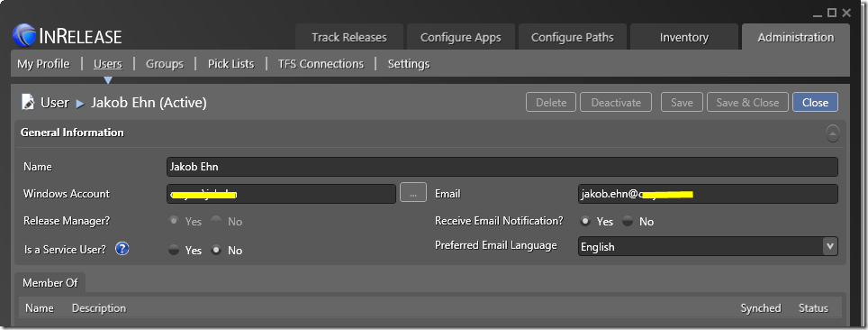Select Yes for Is a Service User

pyautogui.click(x=174, y=250)
